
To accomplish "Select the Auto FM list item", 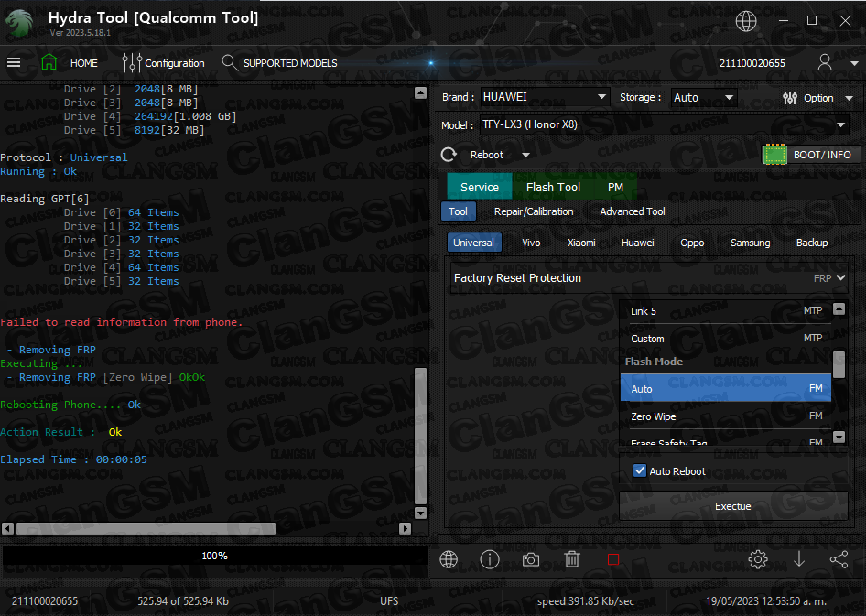I will point(726,388).
